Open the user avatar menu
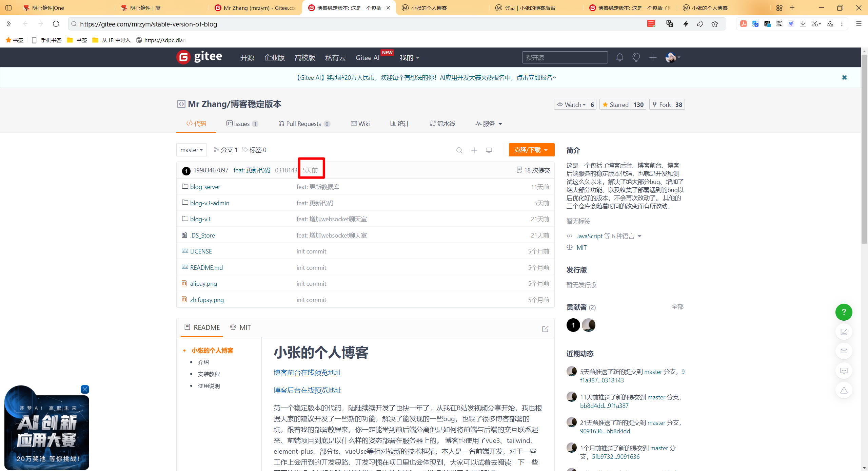This screenshot has height=471, width=868. tap(672, 57)
